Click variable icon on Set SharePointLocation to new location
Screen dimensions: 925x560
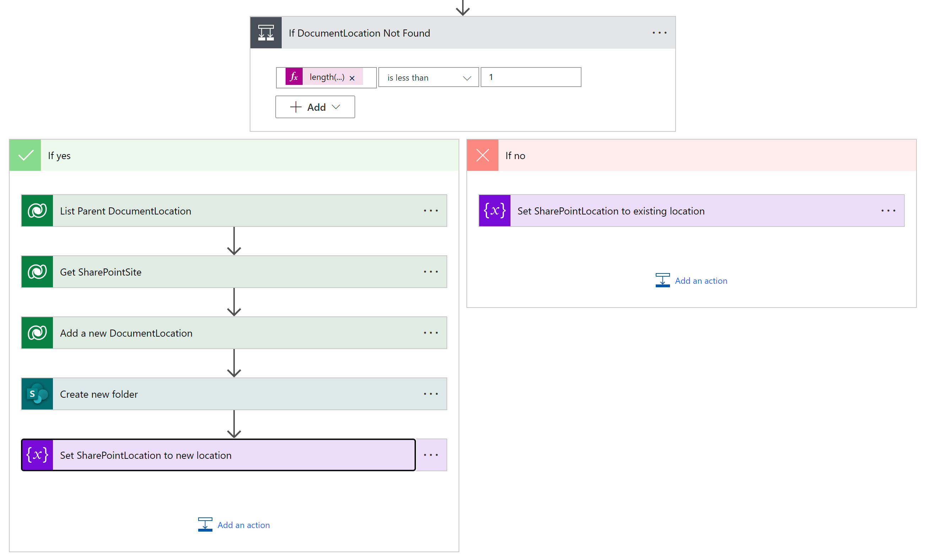37,455
